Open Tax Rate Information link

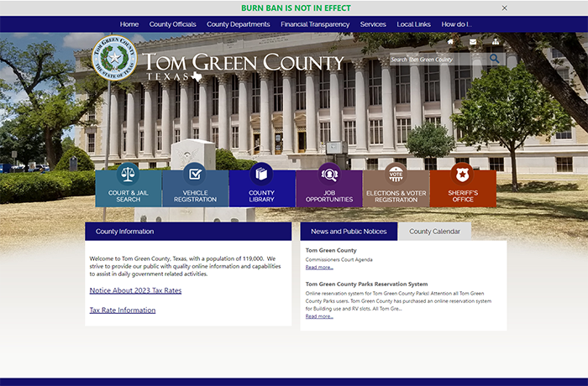pyautogui.click(x=123, y=310)
